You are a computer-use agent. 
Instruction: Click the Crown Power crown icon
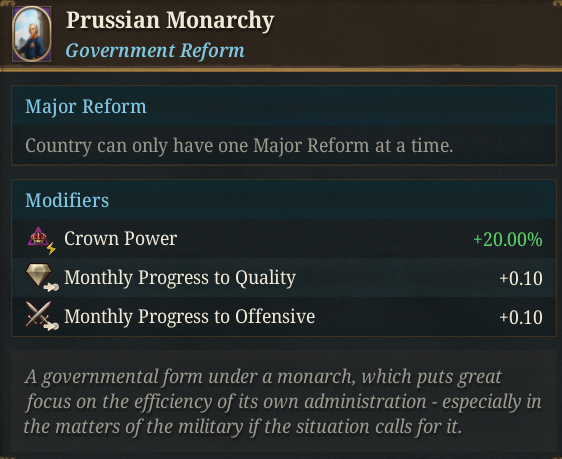pos(38,236)
